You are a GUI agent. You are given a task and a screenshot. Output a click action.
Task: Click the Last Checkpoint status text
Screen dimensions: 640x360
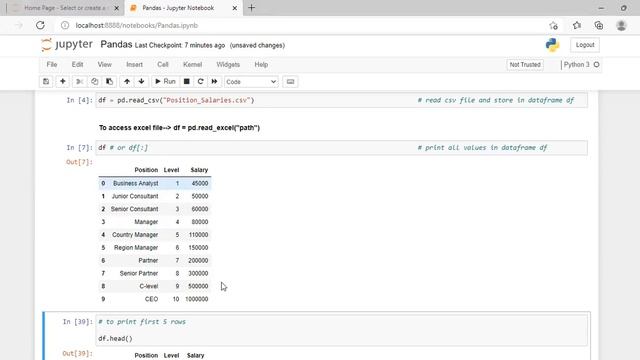(x=180, y=45)
